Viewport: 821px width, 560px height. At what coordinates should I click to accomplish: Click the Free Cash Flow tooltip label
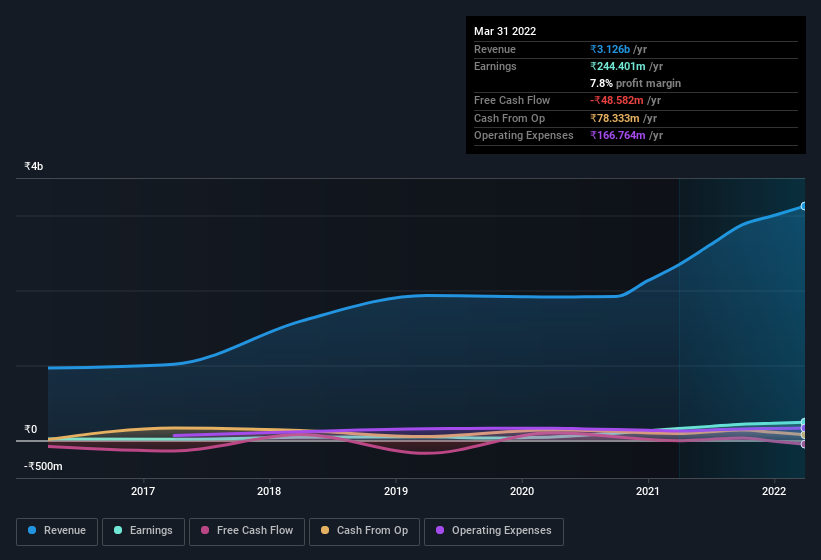pos(512,100)
